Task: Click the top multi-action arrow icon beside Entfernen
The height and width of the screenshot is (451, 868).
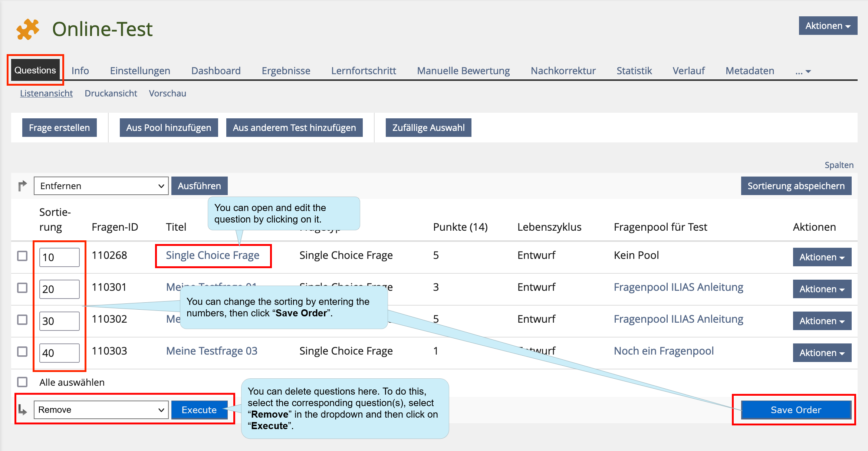Action: [x=22, y=185]
